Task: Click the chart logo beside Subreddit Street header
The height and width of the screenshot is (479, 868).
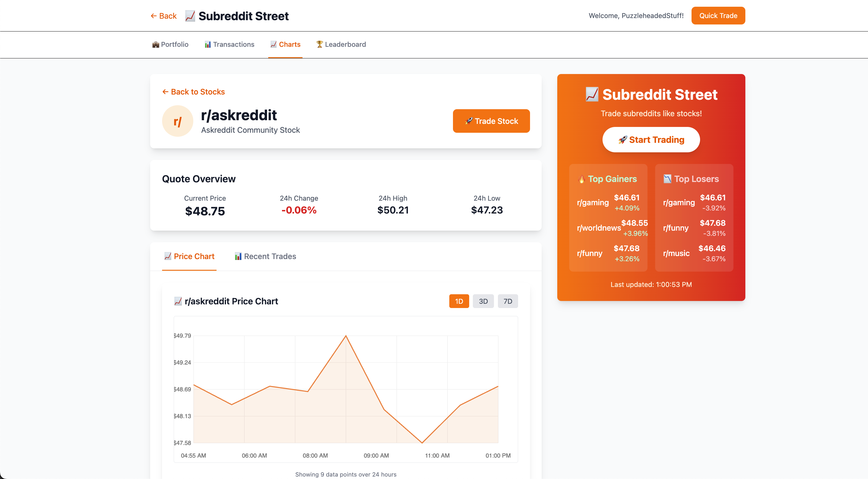Action: point(190,16)
